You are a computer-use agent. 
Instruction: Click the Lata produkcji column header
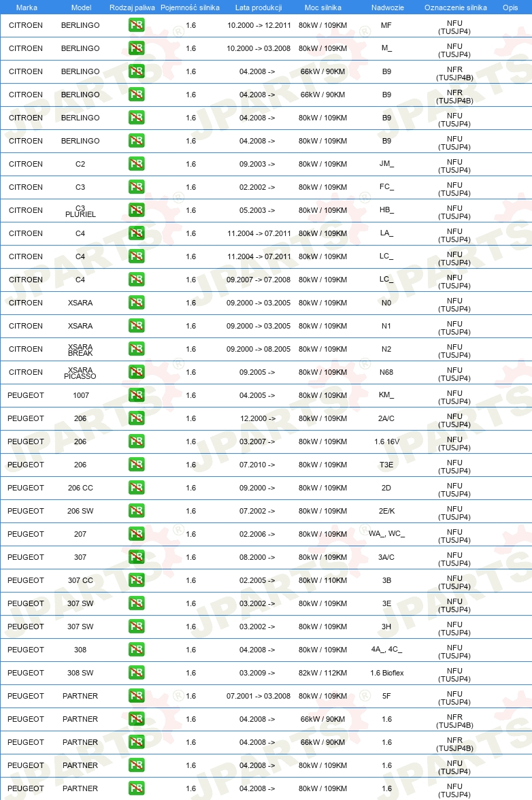258,7
